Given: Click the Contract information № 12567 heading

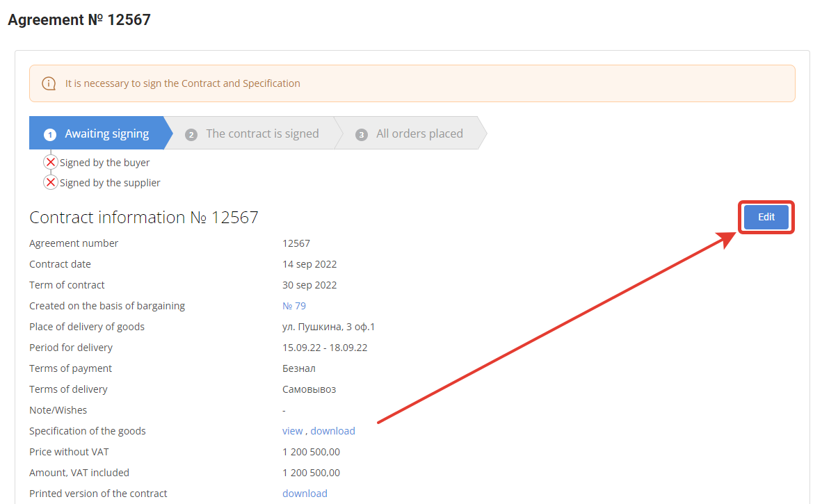Looking at the screenshot, I should pos(144,218).
